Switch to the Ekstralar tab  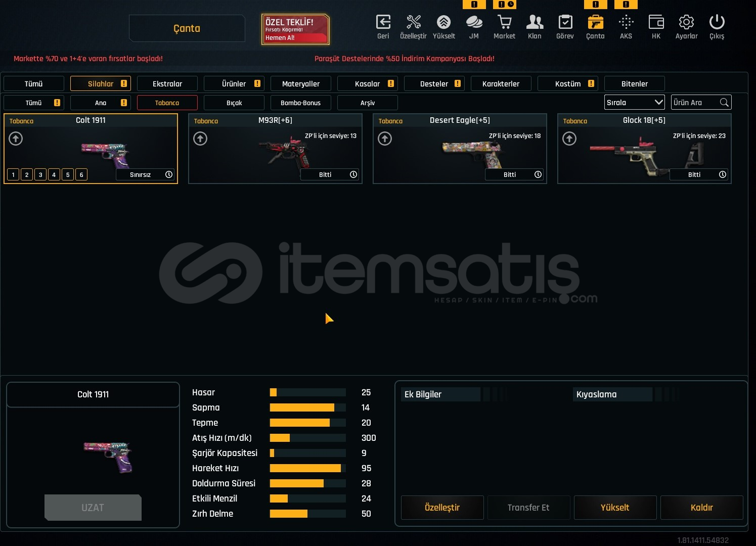pos(167,83)
